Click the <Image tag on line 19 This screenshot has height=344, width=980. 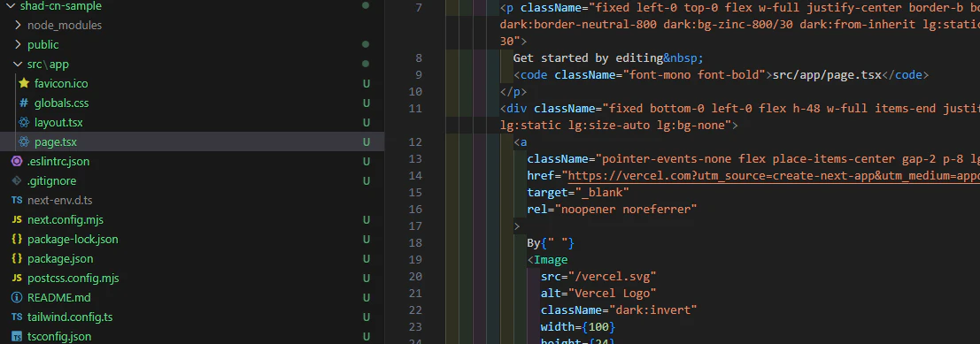point(547,260)
